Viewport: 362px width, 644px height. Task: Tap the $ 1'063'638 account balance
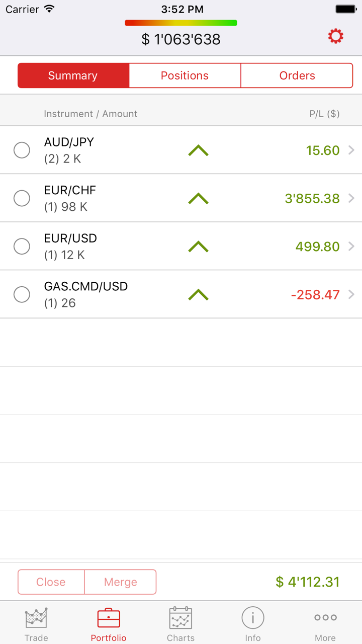(x=181, y=40)
